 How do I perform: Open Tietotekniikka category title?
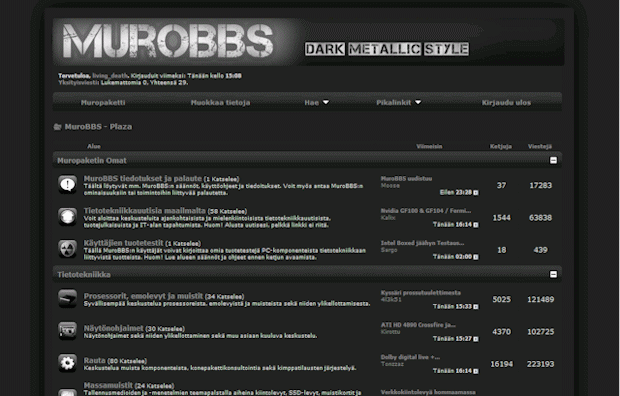(x=84, y=274)
